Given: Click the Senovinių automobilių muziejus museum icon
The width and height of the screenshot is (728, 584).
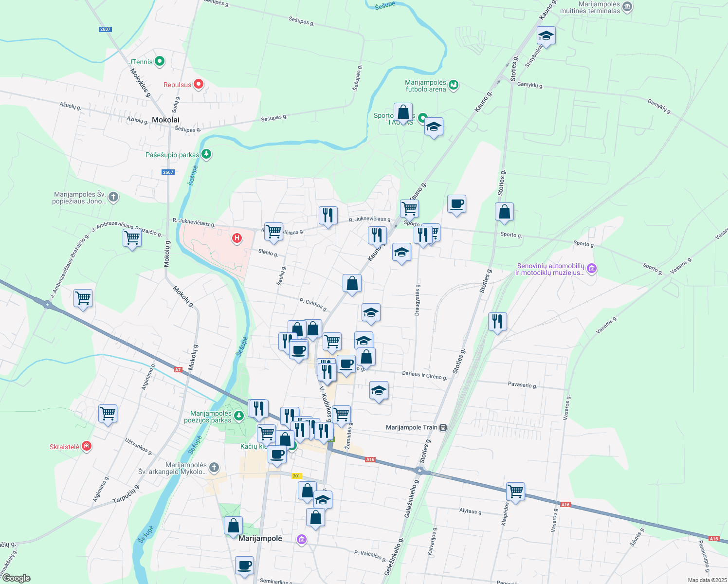Looking at the screenshot, I should 591,268.
